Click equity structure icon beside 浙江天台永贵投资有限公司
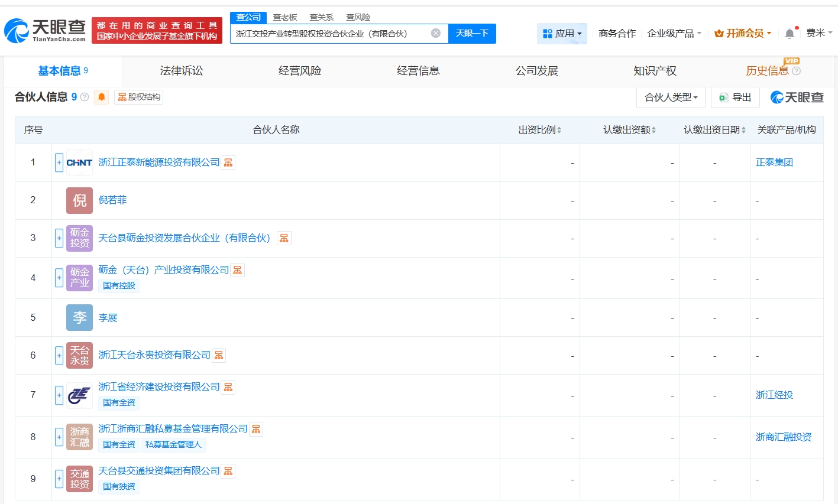 [x=219, y=355]
